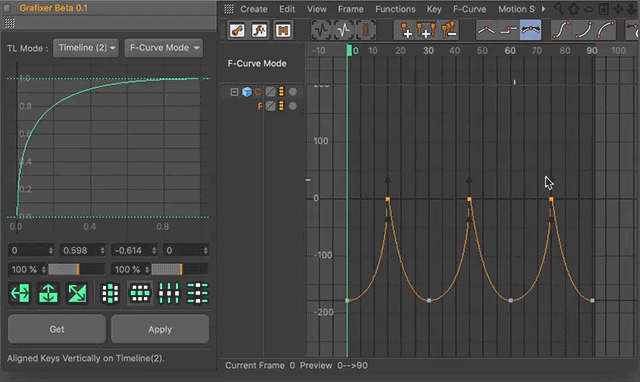Screen dimensions: 640x382
Task: Click the four-way move arrows icon
Action: 618,9
